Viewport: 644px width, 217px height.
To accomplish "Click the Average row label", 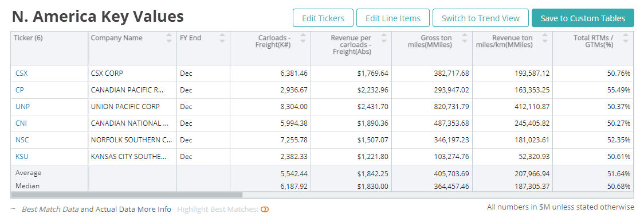I will pyautogui.click(x=28, y=173).
